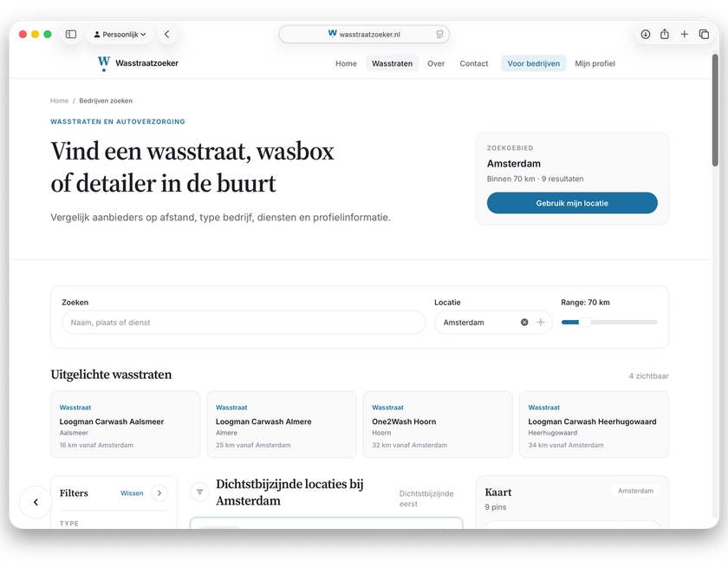This screenshot has height=568, width=728.
Task: Open the Home nav item
Action: (346, 63)
